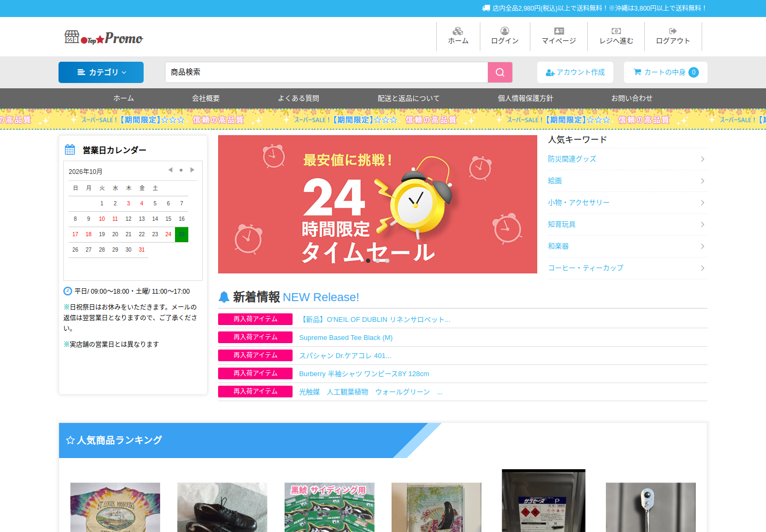Image resolution: width=766 pixels, height=532 pixels.
Task: Click the Top Promo store logo
Action: click(104, 37)
